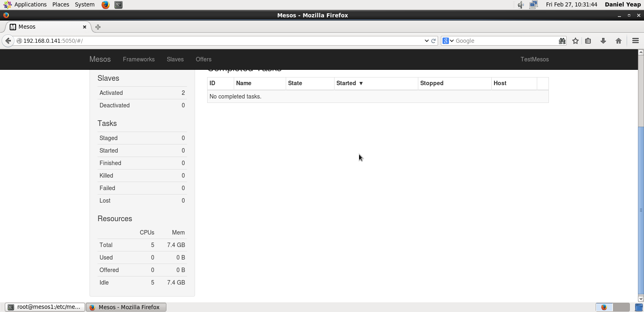Go to the Slaves page
Viewport: 644px width, 312px height.
175,59
